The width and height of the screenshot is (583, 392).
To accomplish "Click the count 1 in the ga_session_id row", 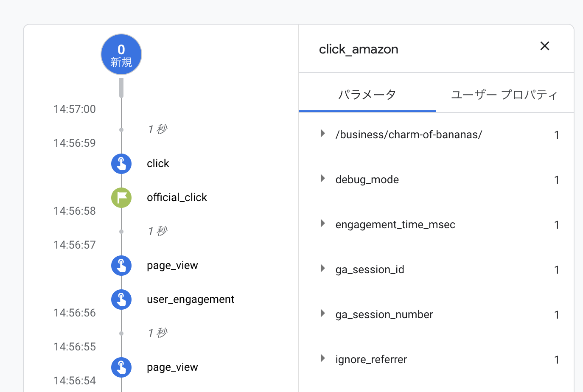I will [x=557, y=270].
